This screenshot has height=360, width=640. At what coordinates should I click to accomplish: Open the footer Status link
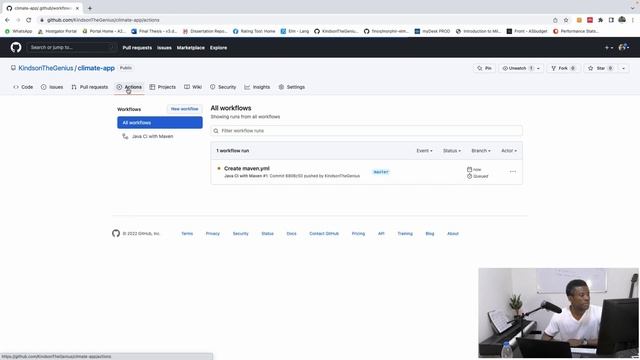[x=267, y=233]
